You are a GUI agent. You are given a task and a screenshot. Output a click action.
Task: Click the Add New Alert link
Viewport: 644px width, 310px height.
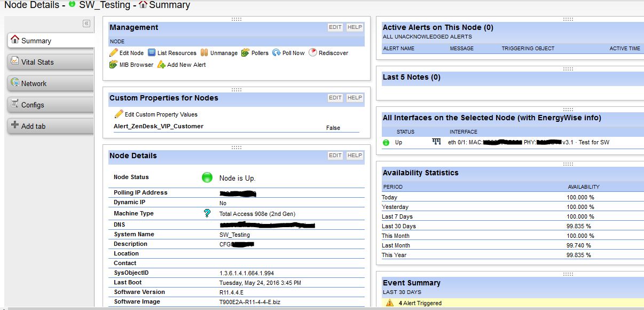click(x=186, y=65)
